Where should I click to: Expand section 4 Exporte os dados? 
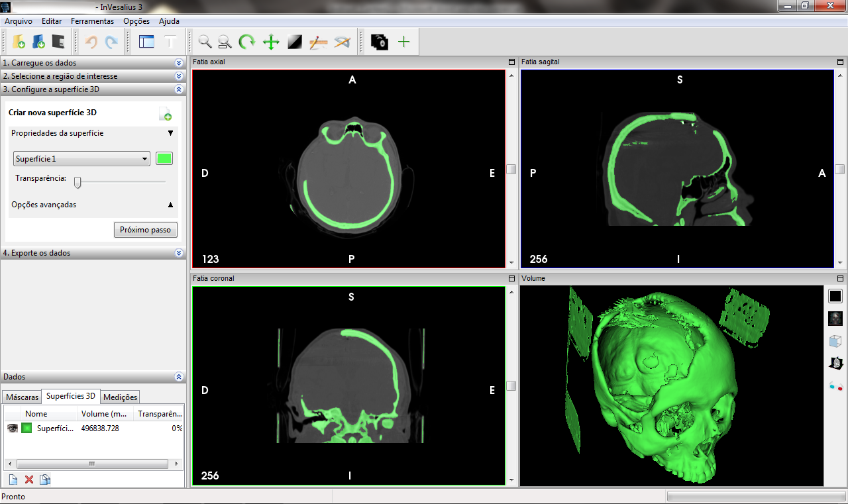click(179, 253)
